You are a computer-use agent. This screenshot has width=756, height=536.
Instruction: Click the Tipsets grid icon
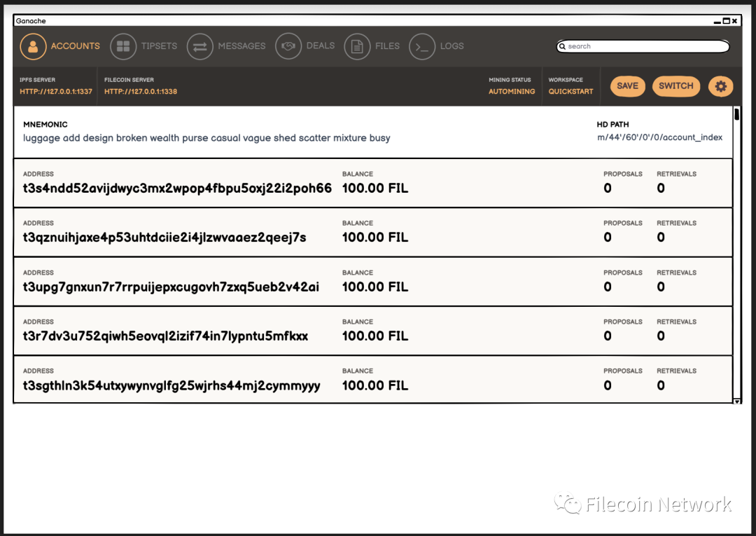tap(123, 46)
